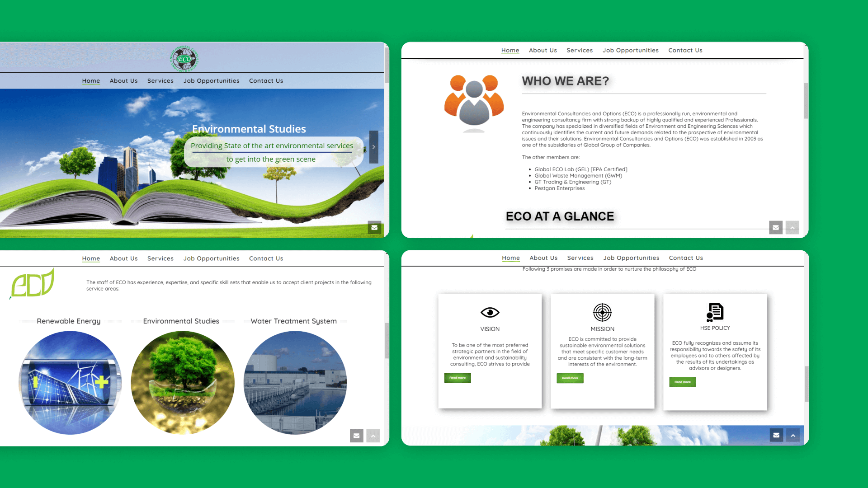Select the Contact Us navigation tab
The height and width of the screenshot is (488, 868).
coord(266,80)
